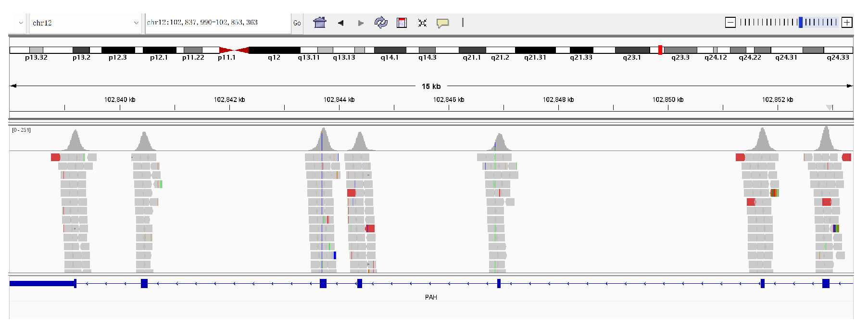868x328 pixels.
Task: Click the red centromere on the ideogram
Action: click(234, 50)
